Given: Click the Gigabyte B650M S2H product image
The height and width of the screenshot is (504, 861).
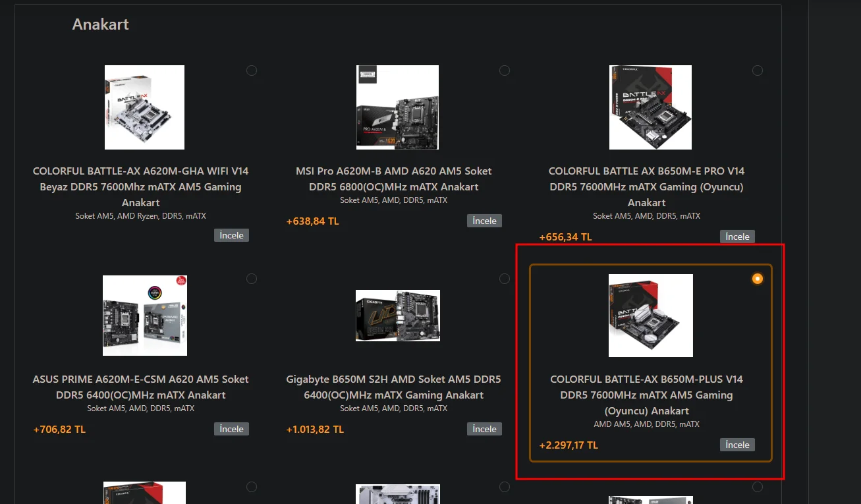Looking at the screenshot, I should coord(398,316).
